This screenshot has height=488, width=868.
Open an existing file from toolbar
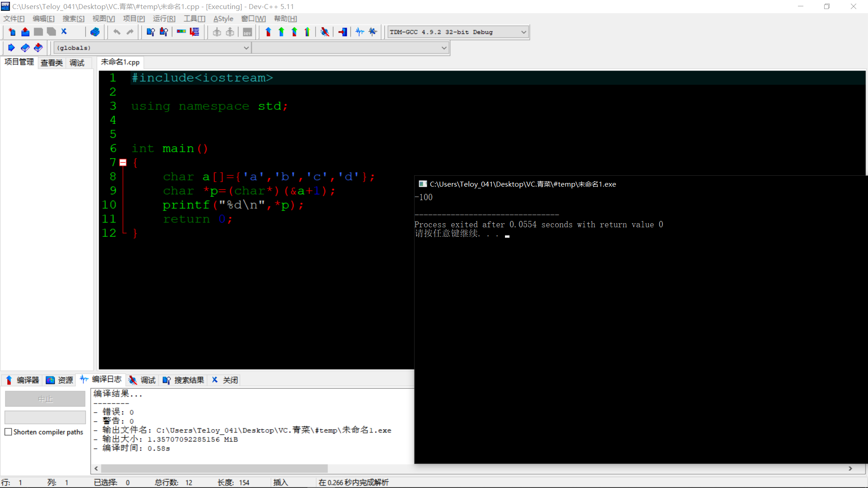point(25,32)
